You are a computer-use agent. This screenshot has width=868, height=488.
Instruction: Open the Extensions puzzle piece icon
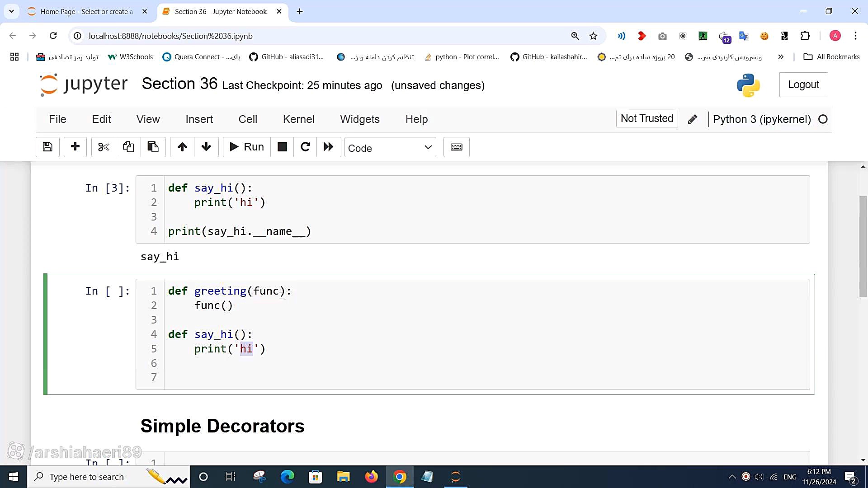coord(805,36)
